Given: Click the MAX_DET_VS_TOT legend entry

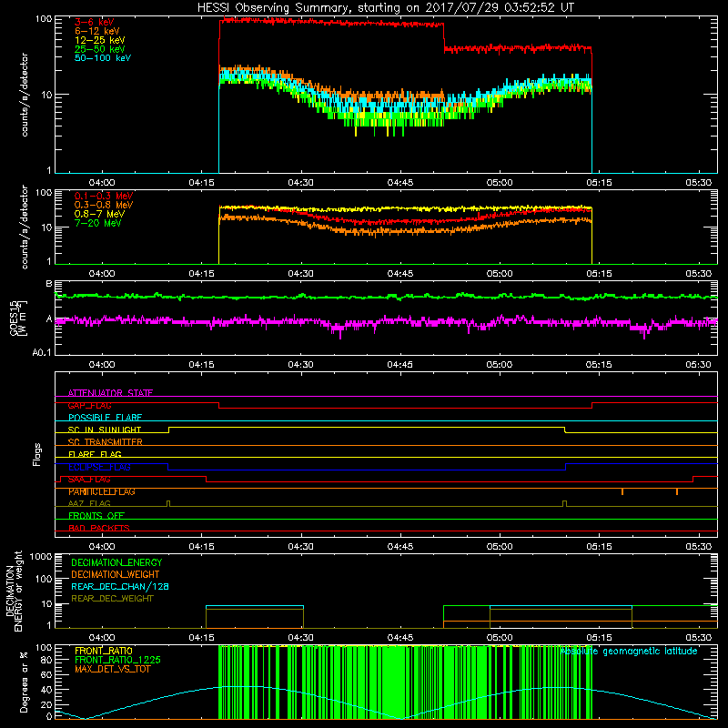Looking at the screenshot, I should point(113,669).
